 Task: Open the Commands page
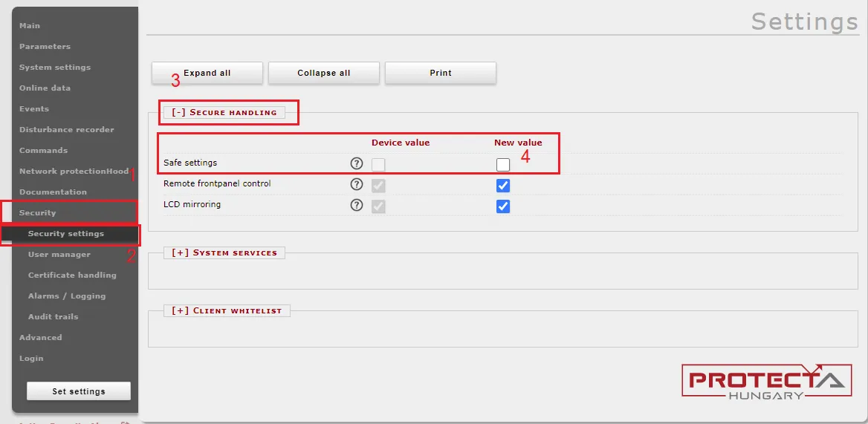tap(43, 150)
